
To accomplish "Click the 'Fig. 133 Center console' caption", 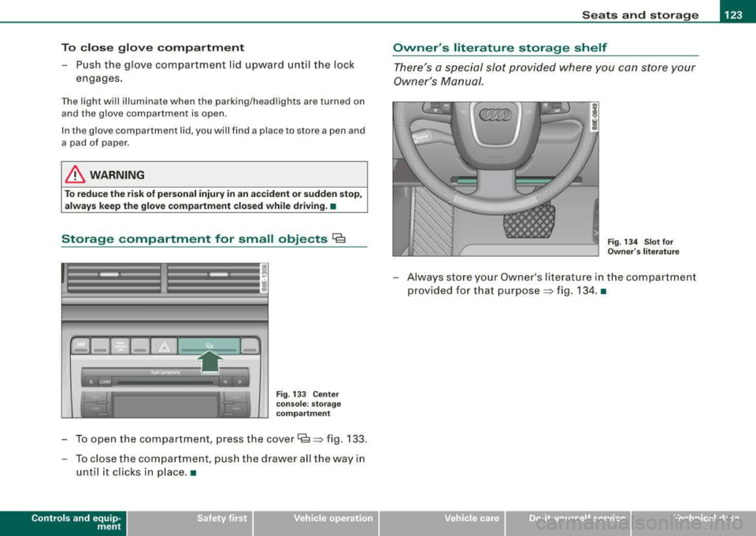I will click(x=308, y=404).
